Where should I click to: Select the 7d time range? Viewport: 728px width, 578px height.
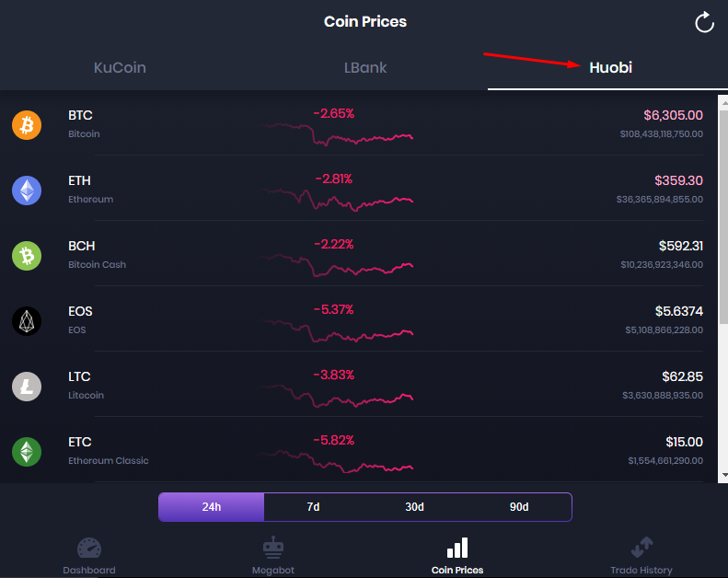coord(314,507)
